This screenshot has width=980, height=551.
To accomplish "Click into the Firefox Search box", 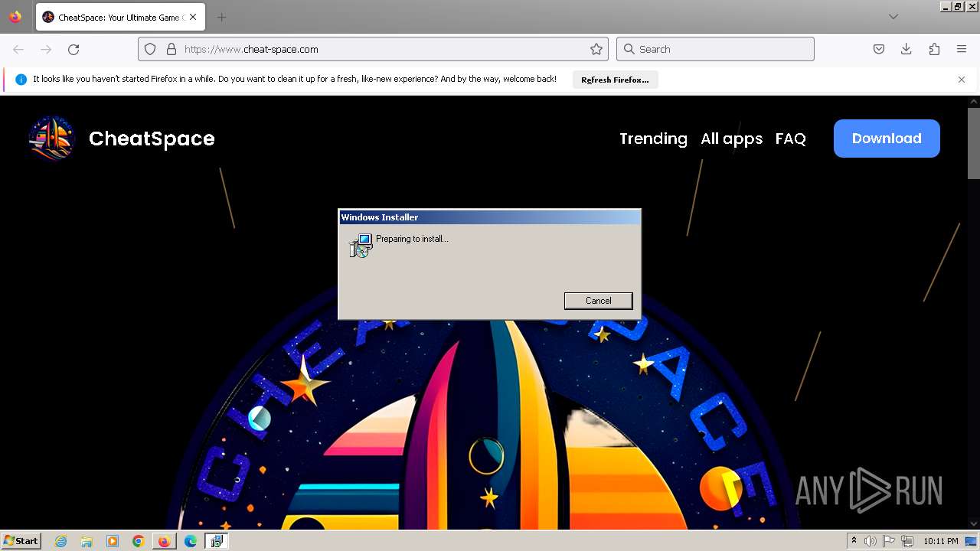I will [x=715, y=49].
